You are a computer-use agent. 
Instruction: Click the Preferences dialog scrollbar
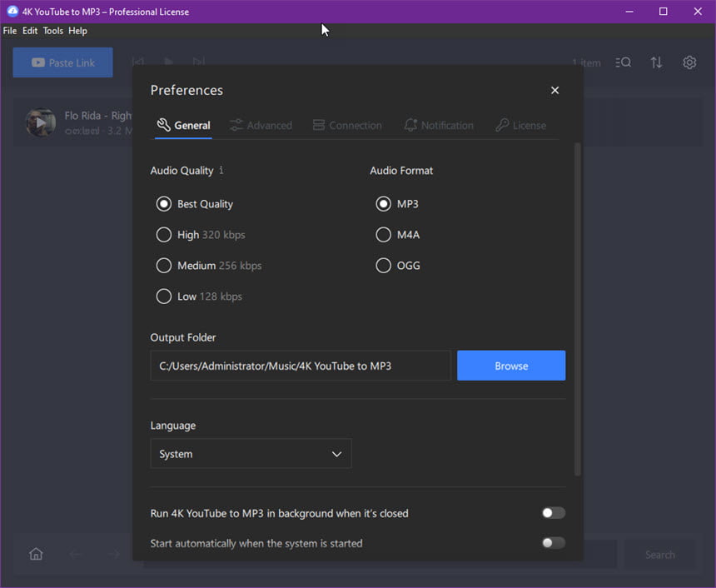click(577, 309)
